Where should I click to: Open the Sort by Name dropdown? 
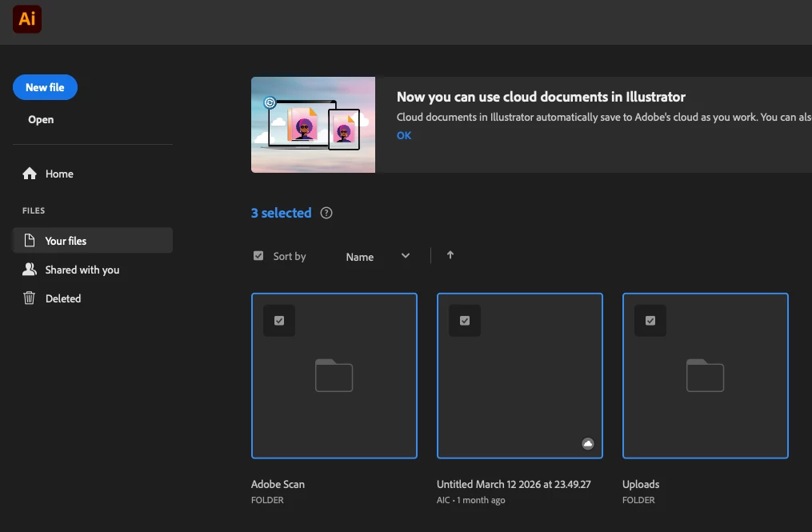(378, 257)
